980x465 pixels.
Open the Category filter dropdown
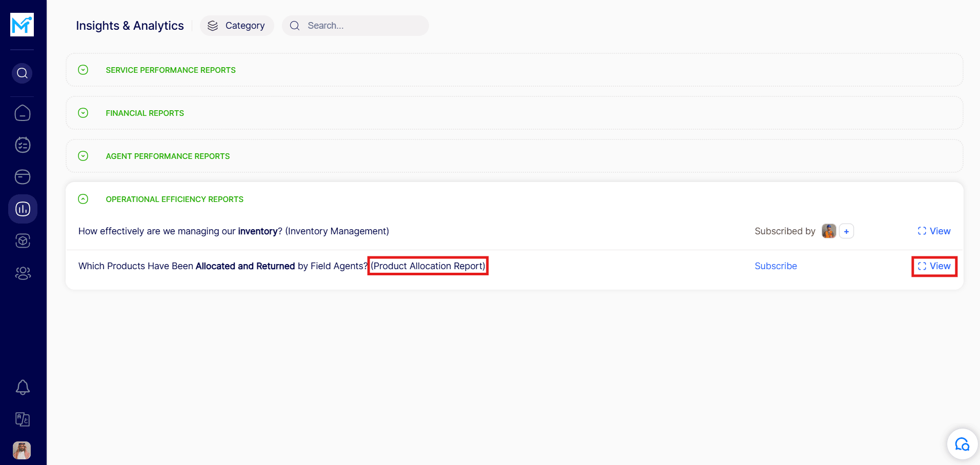coord(237,26)
